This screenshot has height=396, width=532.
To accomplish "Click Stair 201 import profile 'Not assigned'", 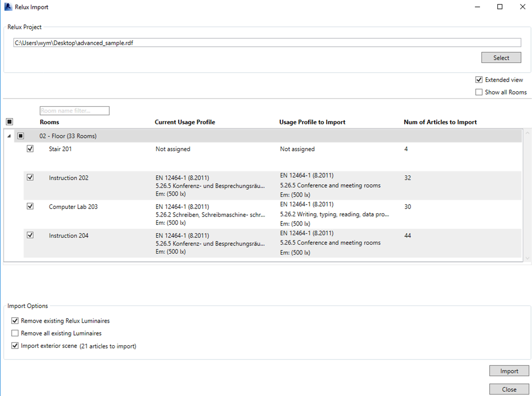I will click(297, 149).
